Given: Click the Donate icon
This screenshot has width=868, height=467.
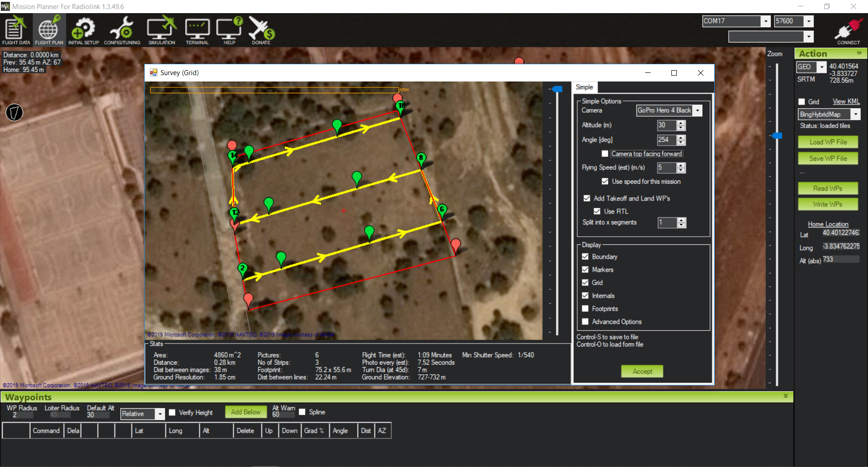Looking at the screenshot, I should [x=261, y=30].
